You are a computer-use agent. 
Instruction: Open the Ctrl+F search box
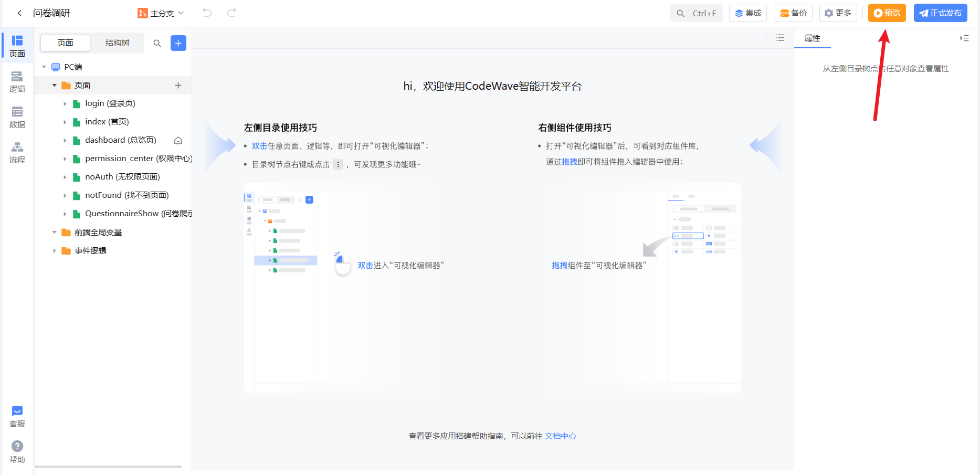(696, 13)
